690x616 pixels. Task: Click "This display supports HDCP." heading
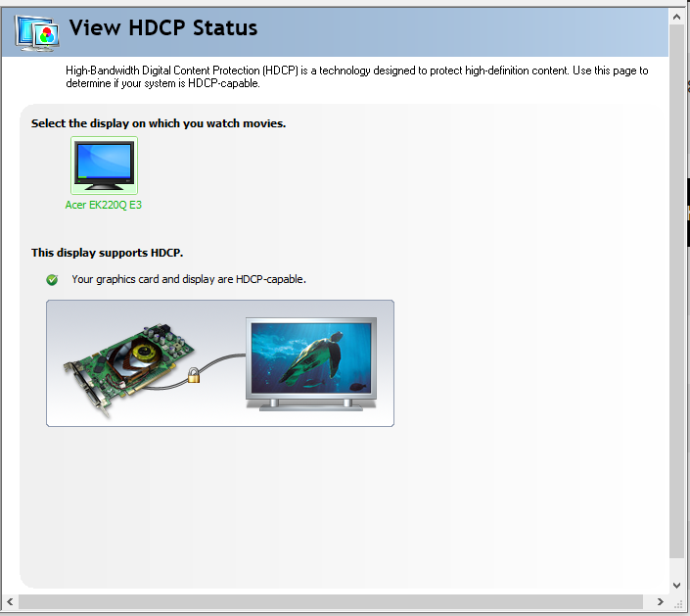(x=107, y=253)
